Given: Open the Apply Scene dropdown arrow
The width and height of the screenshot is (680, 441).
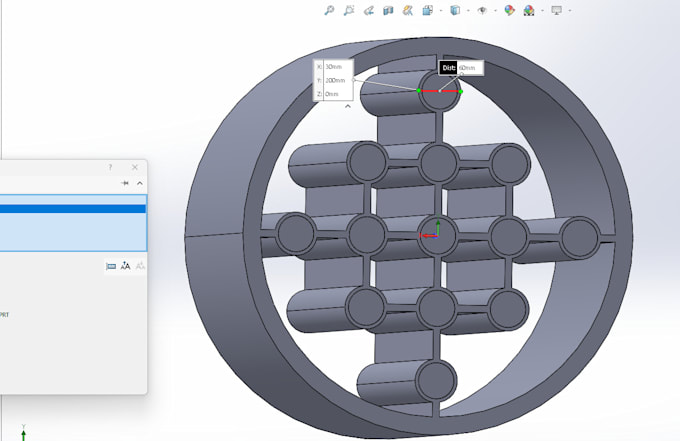Looking at the screenshot, I should [x=543, y=10].
